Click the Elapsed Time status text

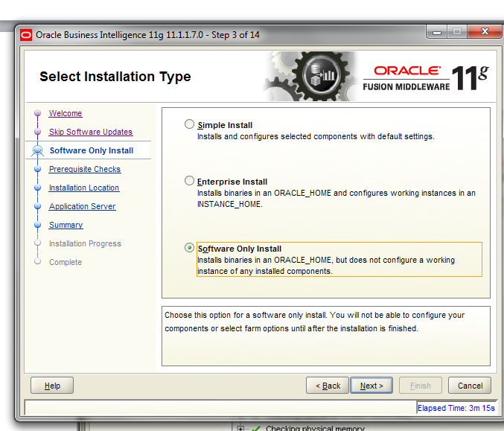(456, 408)
